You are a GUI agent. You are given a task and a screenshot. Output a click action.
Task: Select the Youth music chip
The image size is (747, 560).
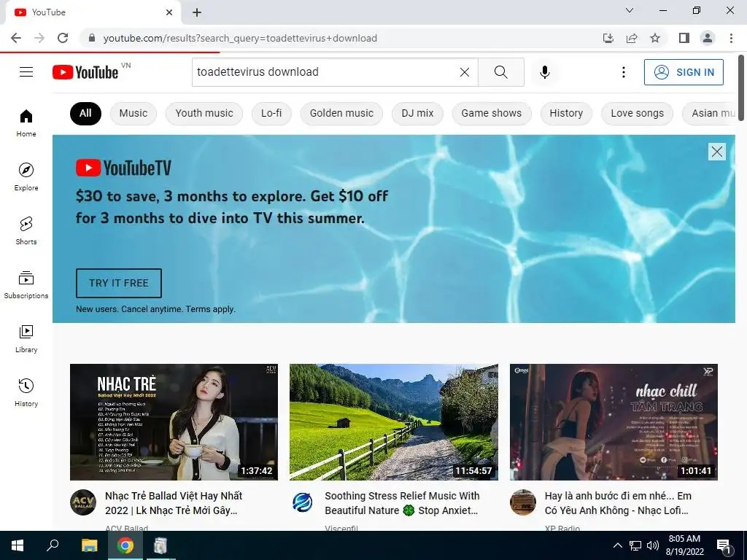(x=204, y=113)
